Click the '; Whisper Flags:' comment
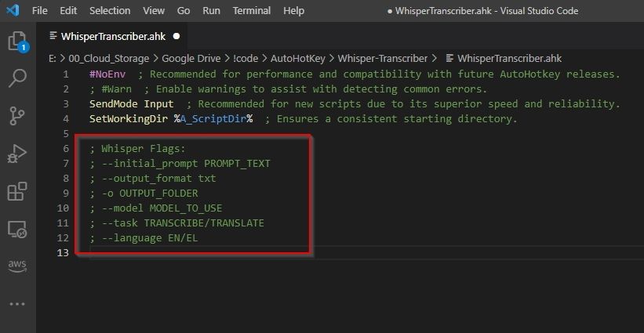644x333 pixels. 137,148
